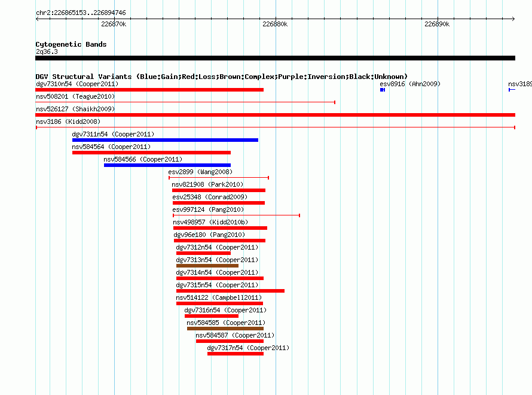
Task: Select the red bar under nsv498957
Action: pos(220,228)
